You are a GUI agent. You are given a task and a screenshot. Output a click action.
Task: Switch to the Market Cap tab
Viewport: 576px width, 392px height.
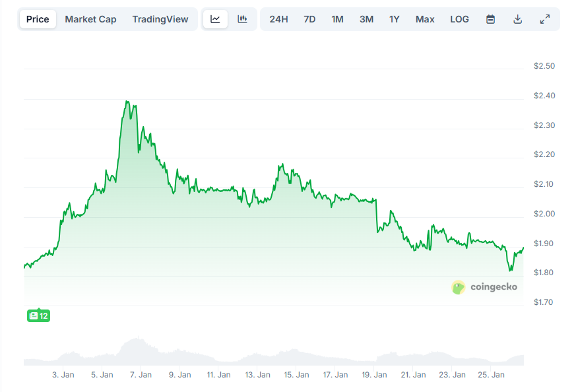[90, 19]
